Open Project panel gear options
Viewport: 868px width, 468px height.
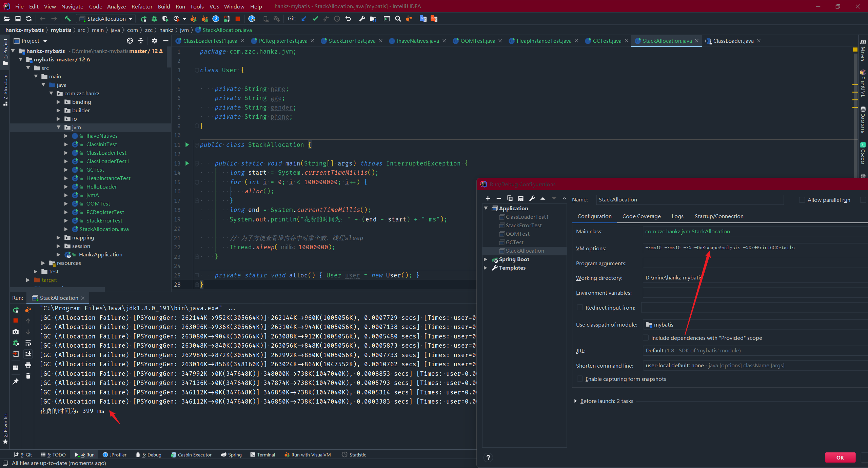[x=154, y=41]
